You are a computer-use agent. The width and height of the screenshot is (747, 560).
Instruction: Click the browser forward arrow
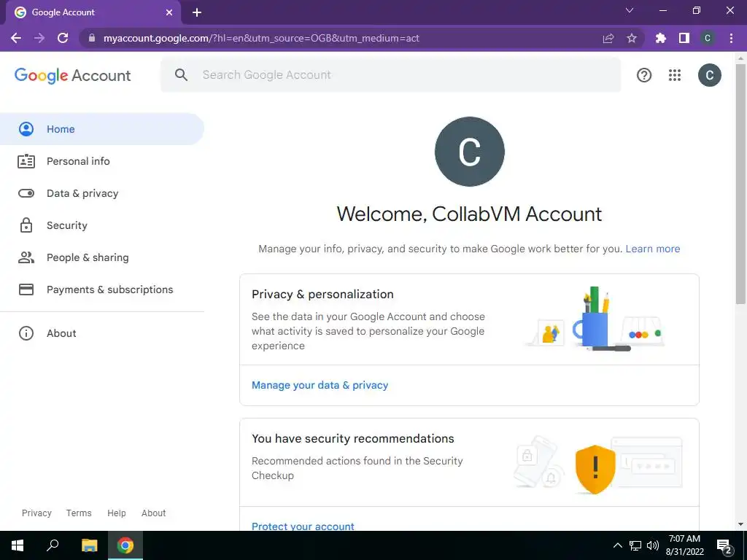coord(39,38)
